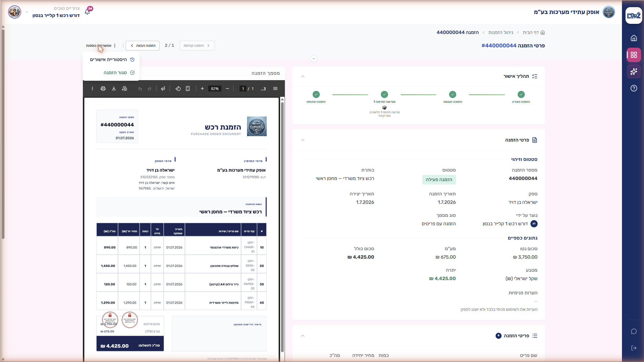This screenshot has height=362, width=644.
Task: Open the PDF sidebar hamburger menu
Action: click(x=275, y=88)
